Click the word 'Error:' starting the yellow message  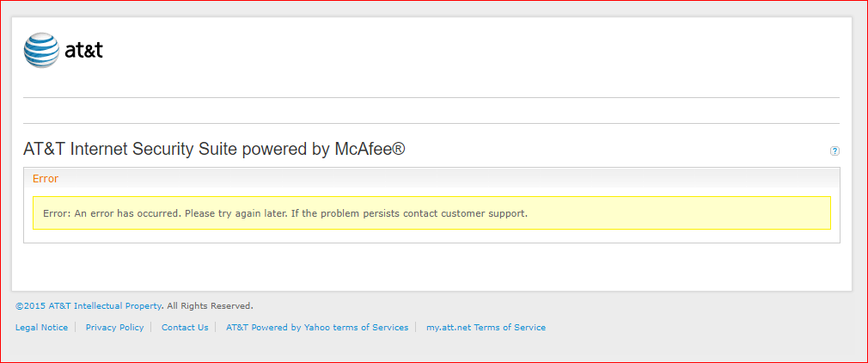[57, 213]
